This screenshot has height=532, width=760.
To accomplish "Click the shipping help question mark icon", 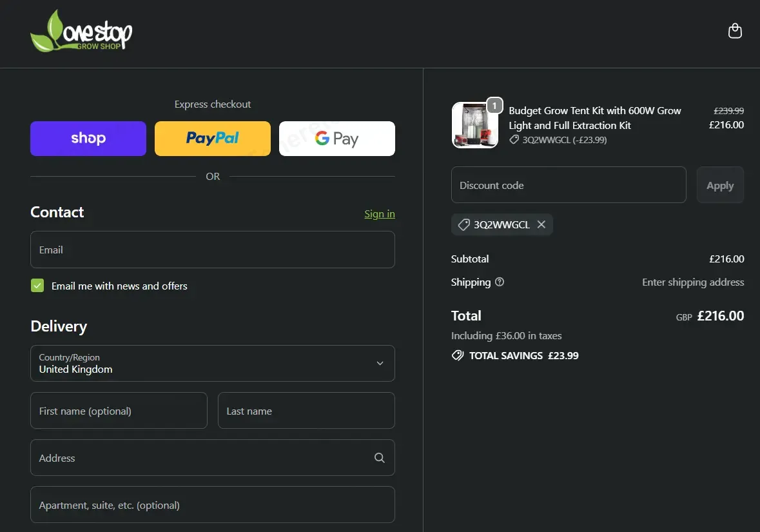I will pyautogui.click(x=500, y=282).
